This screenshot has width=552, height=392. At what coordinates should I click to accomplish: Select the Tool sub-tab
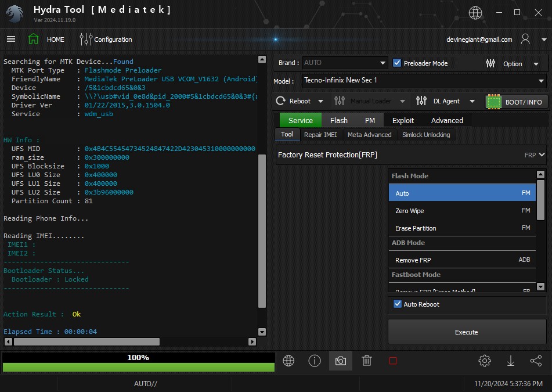287,134
